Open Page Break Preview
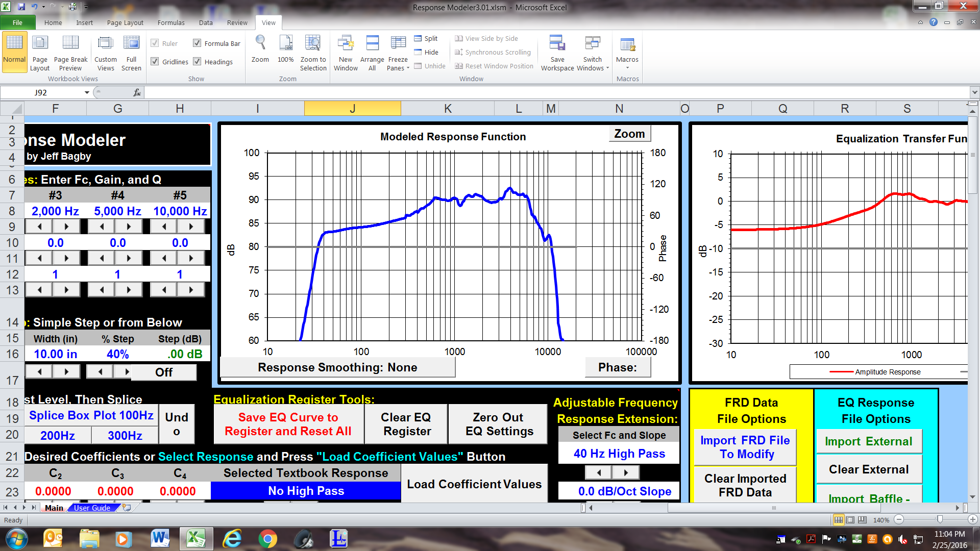This screenshot has width=980, height=551. pyautogui.click(x=70, y=53)
